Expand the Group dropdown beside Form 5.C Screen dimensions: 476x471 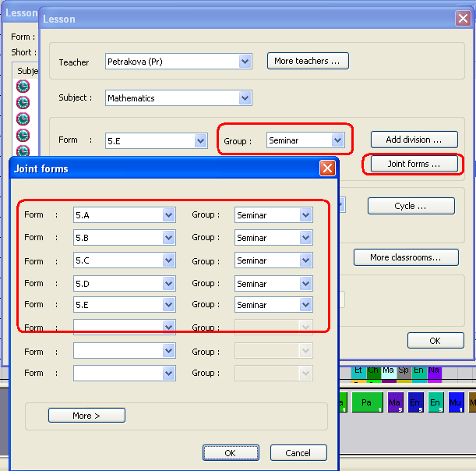tap(305, 260)
